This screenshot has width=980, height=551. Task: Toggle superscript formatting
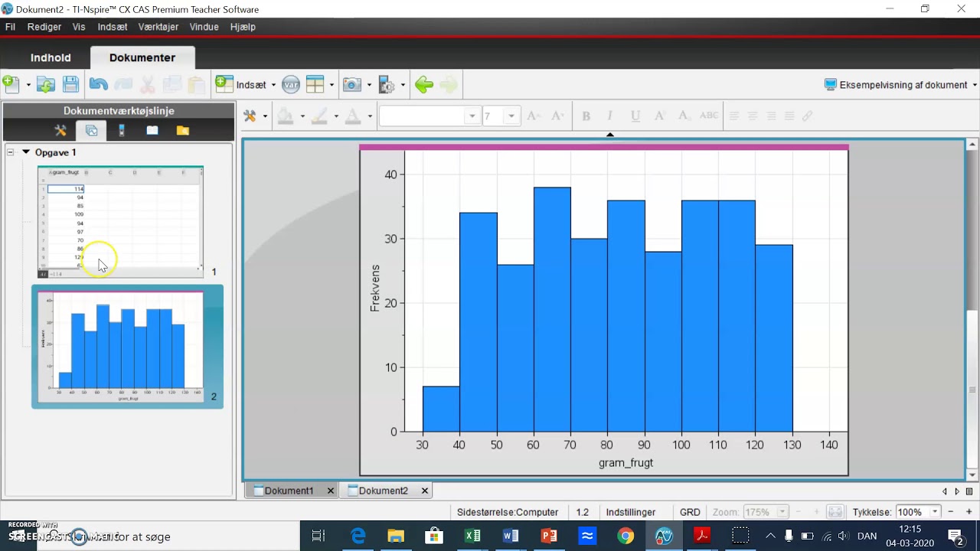point(659,116)
